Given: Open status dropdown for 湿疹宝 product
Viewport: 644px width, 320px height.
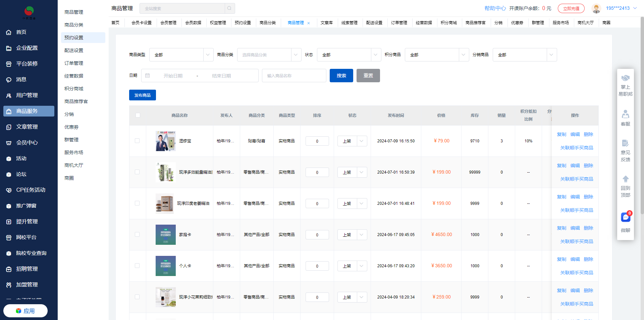Looking at the screenshot, I should [x=352, y=141].
